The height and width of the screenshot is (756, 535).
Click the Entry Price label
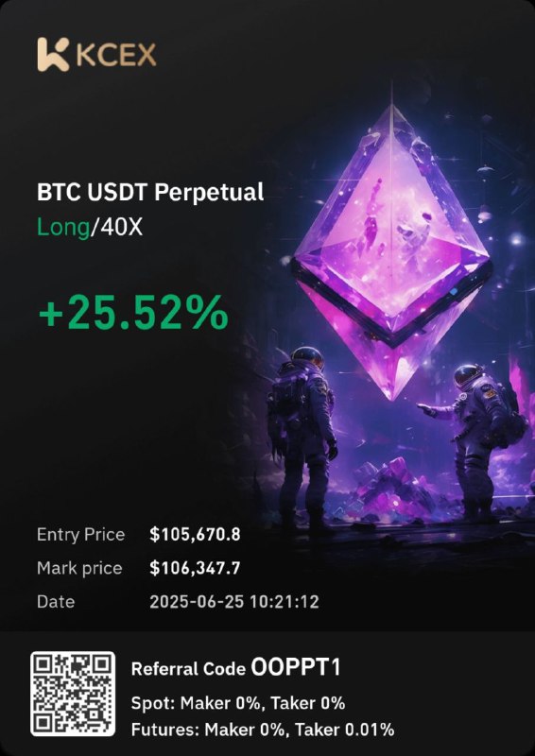(x=80, y=535)
